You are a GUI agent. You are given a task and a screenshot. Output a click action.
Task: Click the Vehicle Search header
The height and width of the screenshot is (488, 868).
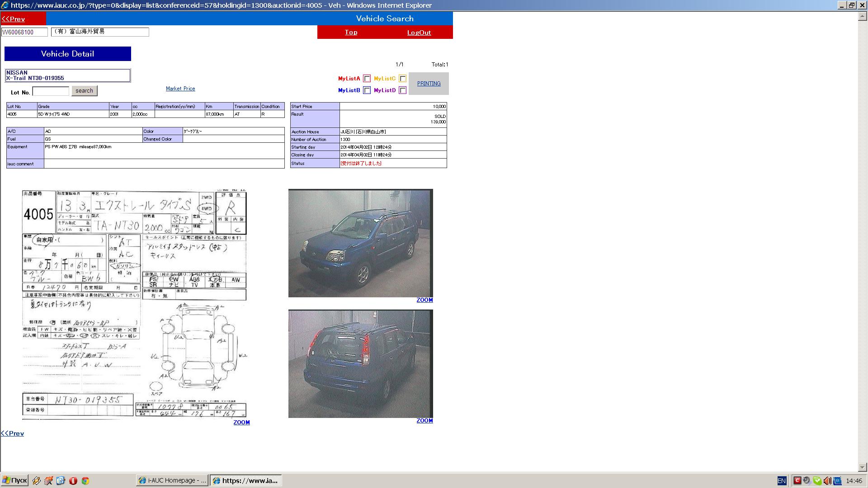pyautogui.click(x=384, y=19)
